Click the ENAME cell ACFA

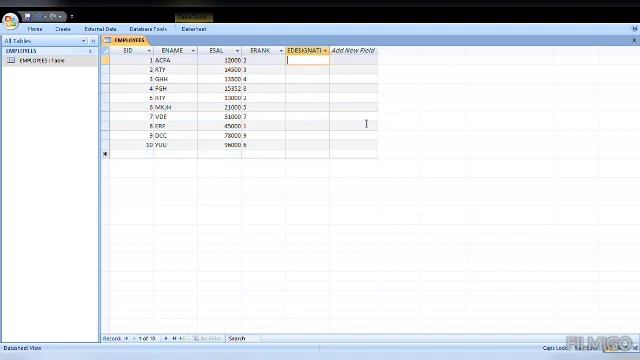(x=176, y=60)
